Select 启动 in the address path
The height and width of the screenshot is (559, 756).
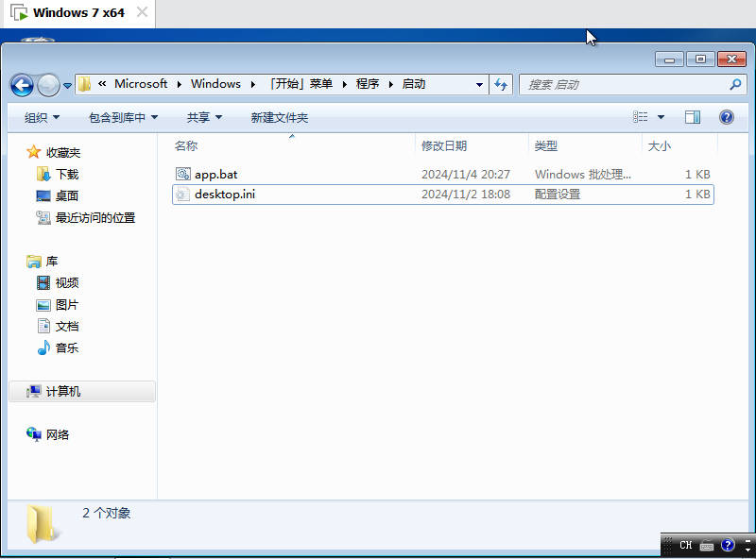[414, 84]
